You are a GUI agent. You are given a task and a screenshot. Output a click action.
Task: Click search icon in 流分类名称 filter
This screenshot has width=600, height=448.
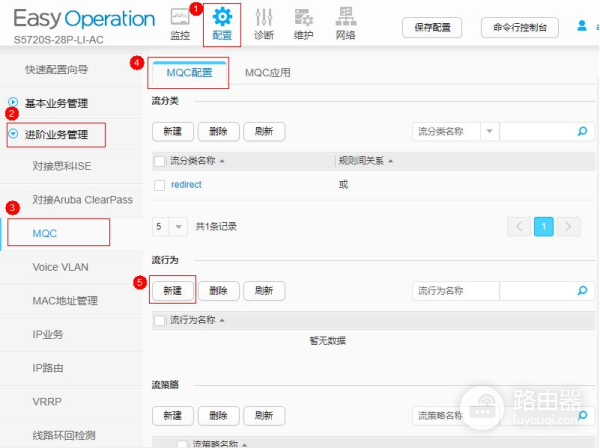point(582,132)
